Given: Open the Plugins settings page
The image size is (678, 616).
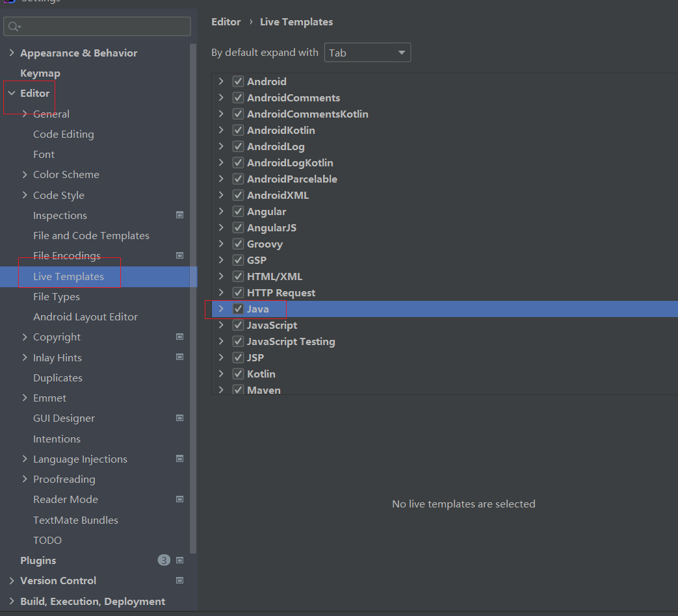Looking at the screenshot, I should (x=38, y=561).
